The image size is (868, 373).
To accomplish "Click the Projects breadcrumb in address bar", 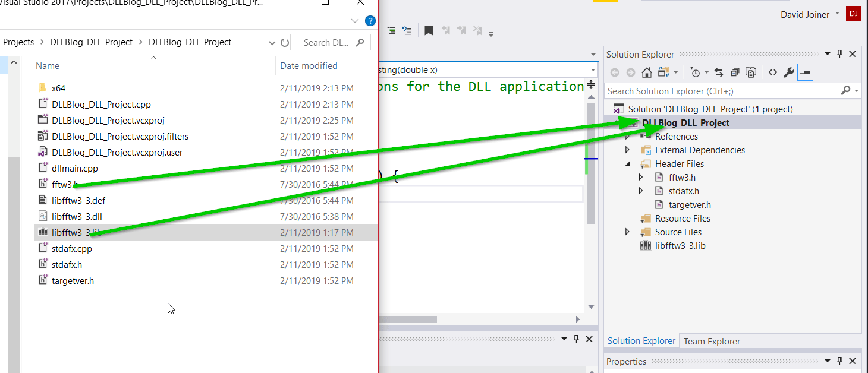I will (18, 42).
